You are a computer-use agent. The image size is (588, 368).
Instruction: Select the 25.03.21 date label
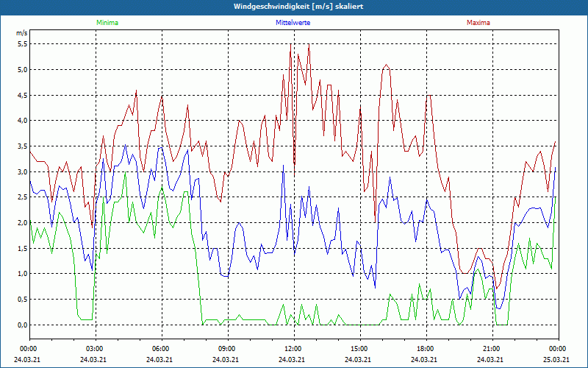point(558,359)
